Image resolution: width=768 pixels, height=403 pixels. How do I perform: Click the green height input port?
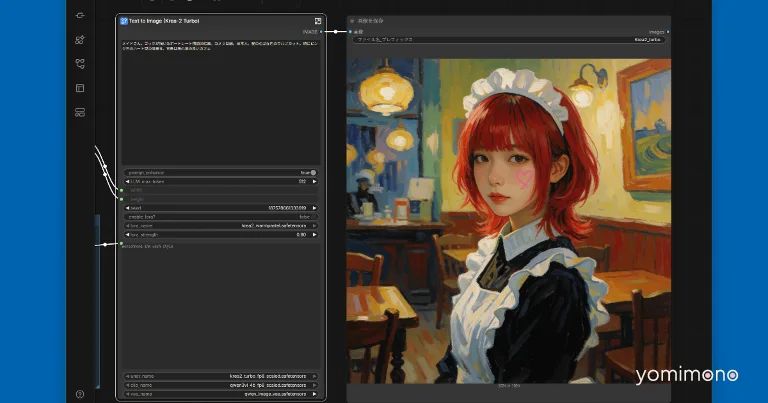[x=121, y=199]
